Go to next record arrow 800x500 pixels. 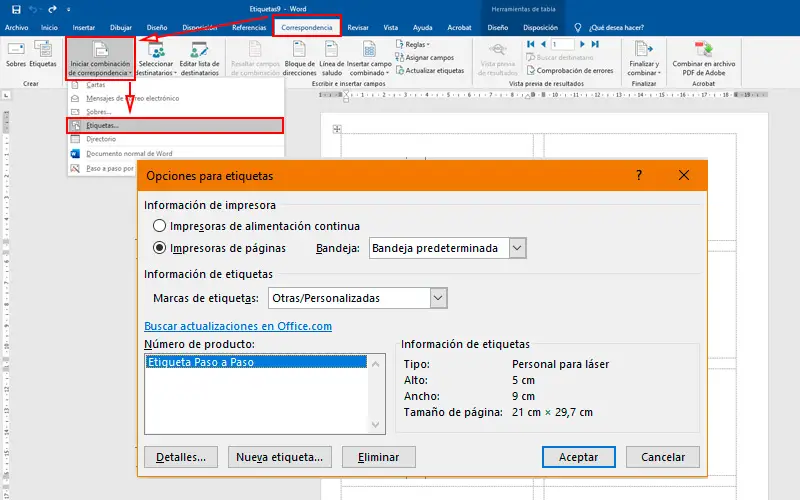pos(582,44)
